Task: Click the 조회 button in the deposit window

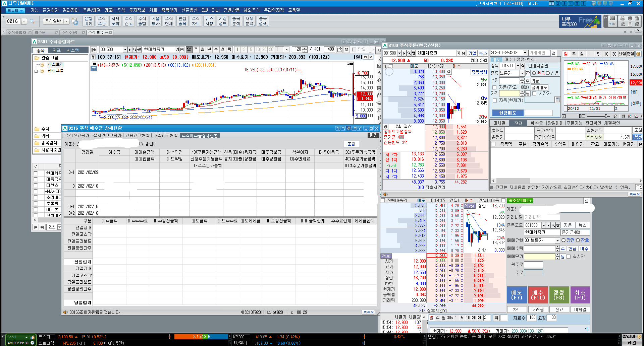Action: coord(351,144)
